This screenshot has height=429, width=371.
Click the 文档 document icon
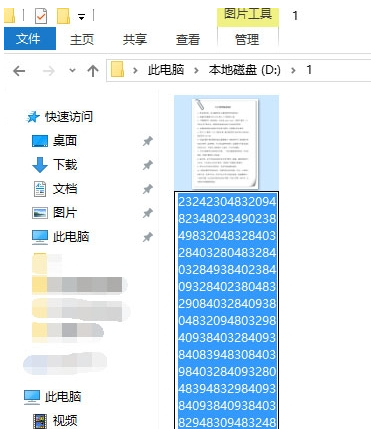tap(40, 189)
